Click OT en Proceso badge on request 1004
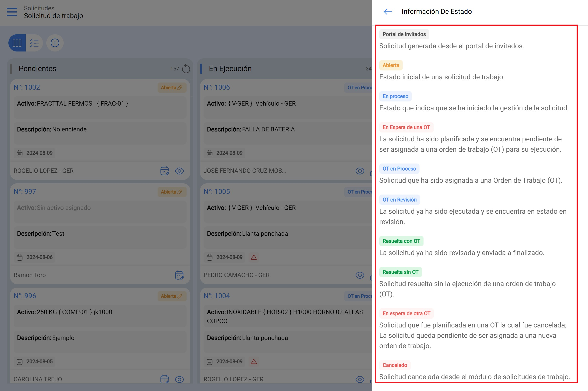588x391 pixels. [x=359, y=296]
